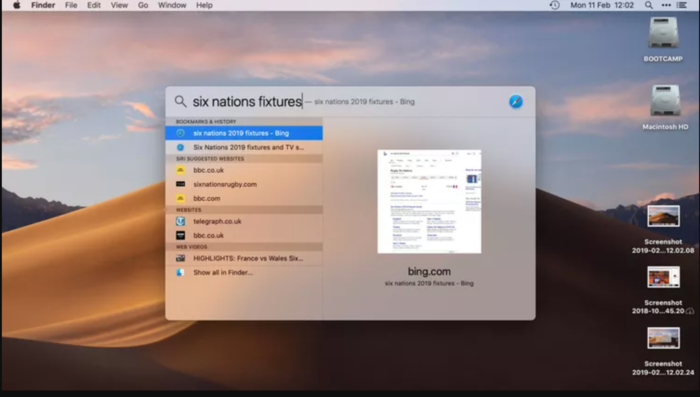Image resolution: width=700 pixels, height=397 pixels.
Task: Click 'Show all in Finder...'
Action: tap(244, 272)
